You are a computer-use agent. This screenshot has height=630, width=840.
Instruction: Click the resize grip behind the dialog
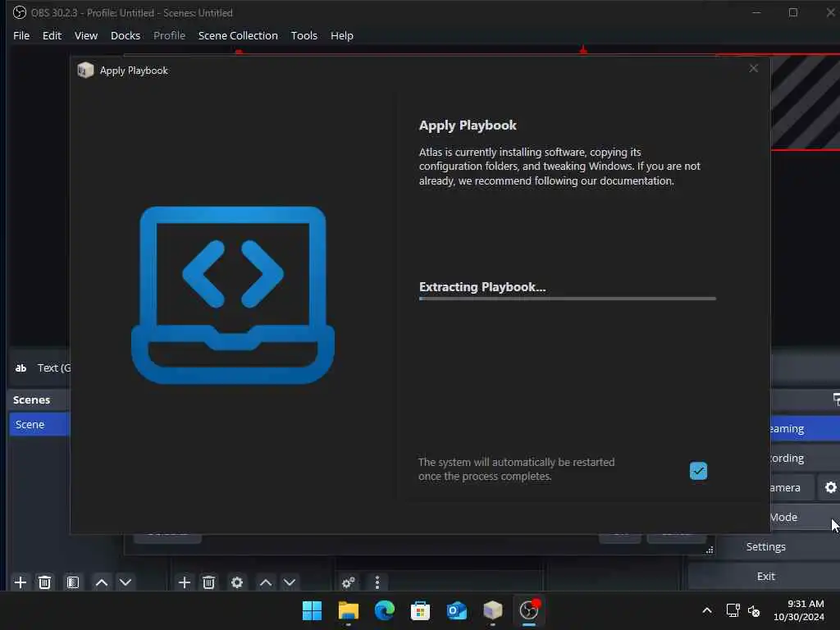pyautogui.click(x=710, y=550)
